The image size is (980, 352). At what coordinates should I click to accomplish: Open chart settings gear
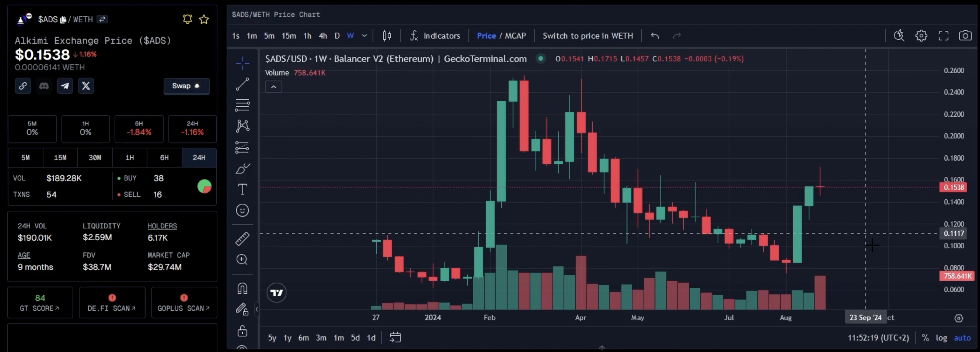(x=921, y=36)
